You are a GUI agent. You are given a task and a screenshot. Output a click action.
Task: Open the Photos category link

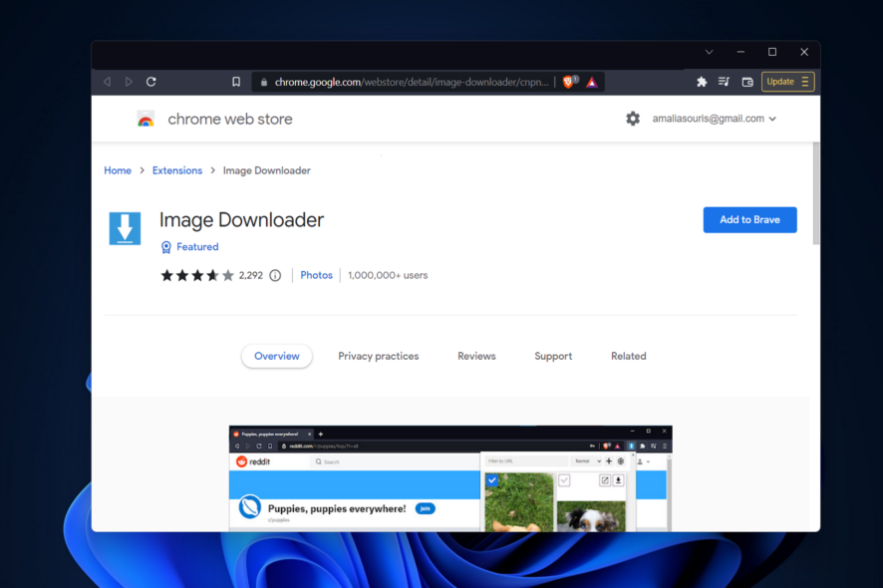[x=317, y=275]
